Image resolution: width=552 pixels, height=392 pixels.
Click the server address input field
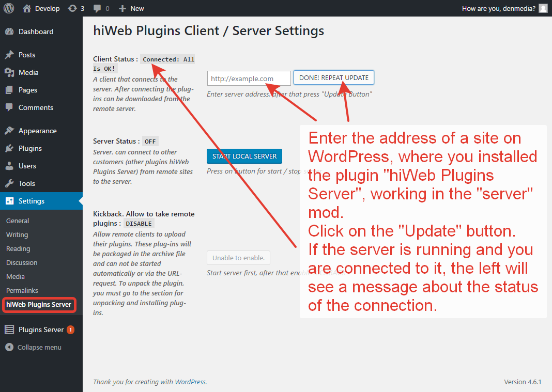pyautogui.click(x=249, y=79)
